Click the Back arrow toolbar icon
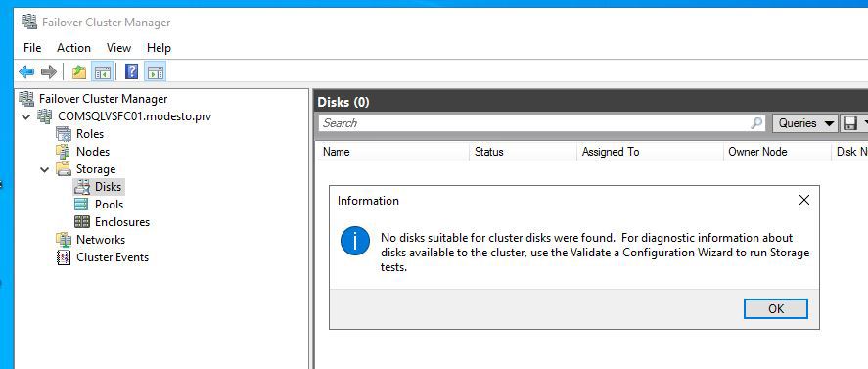This screenshot has height=369, width=868. pyautogui.click(x=26, y=72)
